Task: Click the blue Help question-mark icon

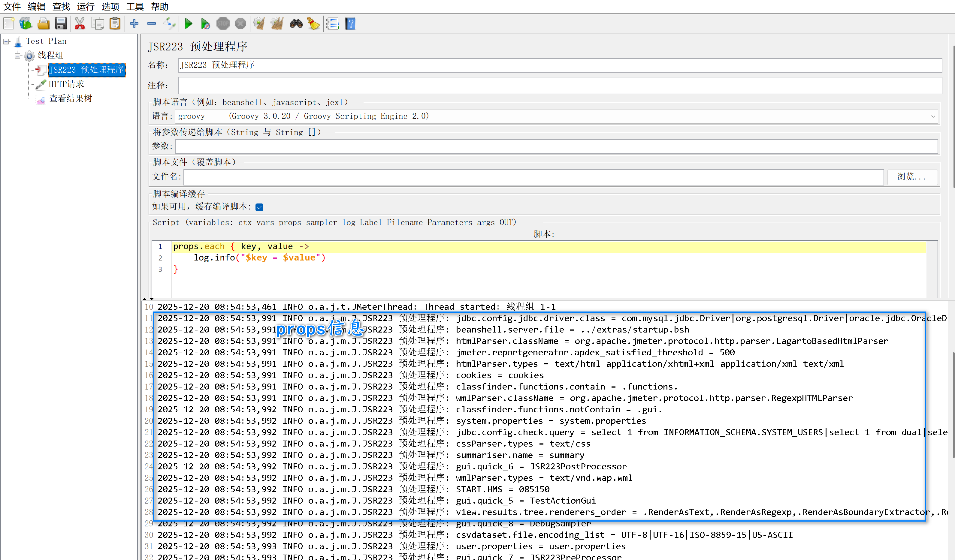Action: point(350,23)
